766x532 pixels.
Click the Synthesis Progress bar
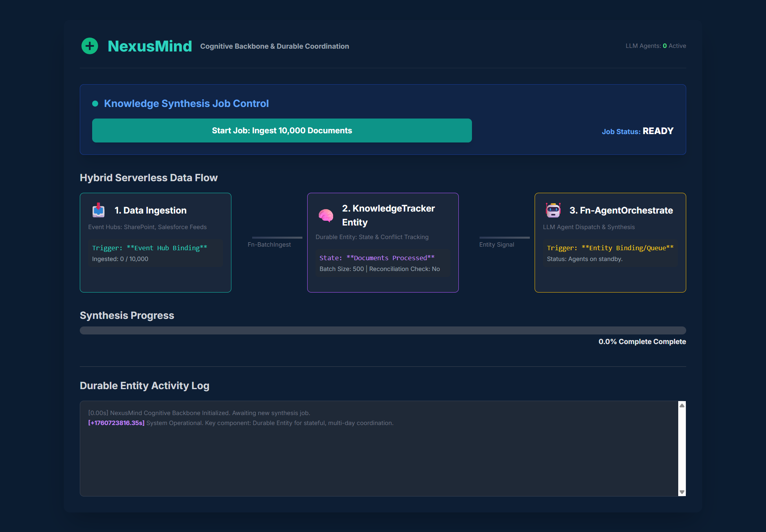click(383, 330)
